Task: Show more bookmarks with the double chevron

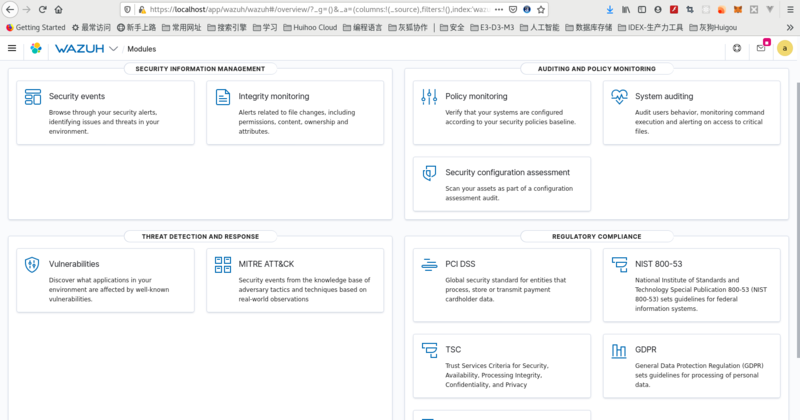Action: pyautogui.click(x=790, y=28)
